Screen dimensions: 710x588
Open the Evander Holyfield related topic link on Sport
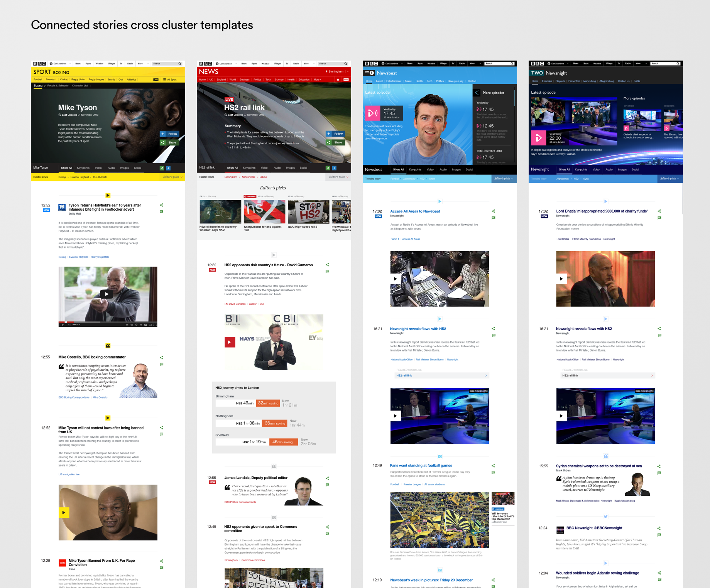point(79,177)
